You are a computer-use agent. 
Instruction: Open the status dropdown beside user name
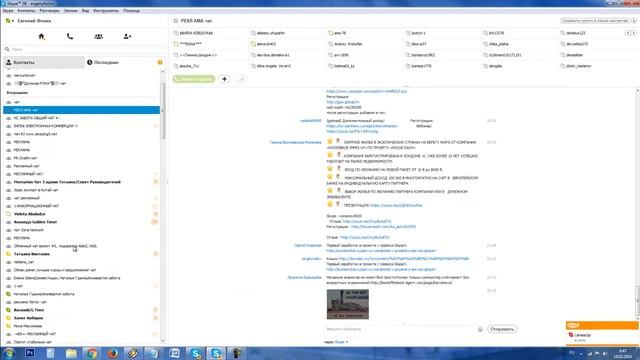click(9, 21)
